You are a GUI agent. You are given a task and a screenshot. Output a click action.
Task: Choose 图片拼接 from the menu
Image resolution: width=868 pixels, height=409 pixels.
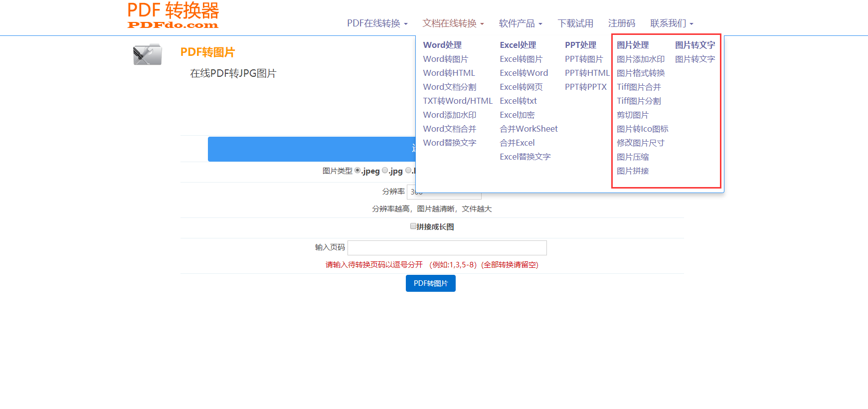633,171
